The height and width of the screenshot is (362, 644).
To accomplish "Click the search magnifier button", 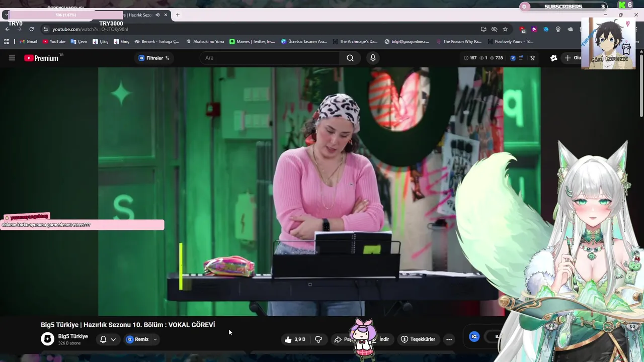I will coord(350,58).
